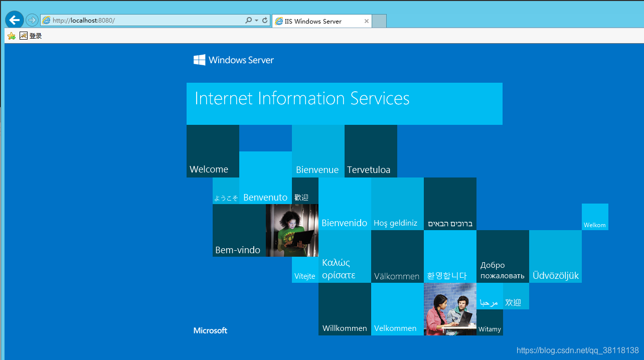Click the Tervetuloa tile

[x=371, y=151]
